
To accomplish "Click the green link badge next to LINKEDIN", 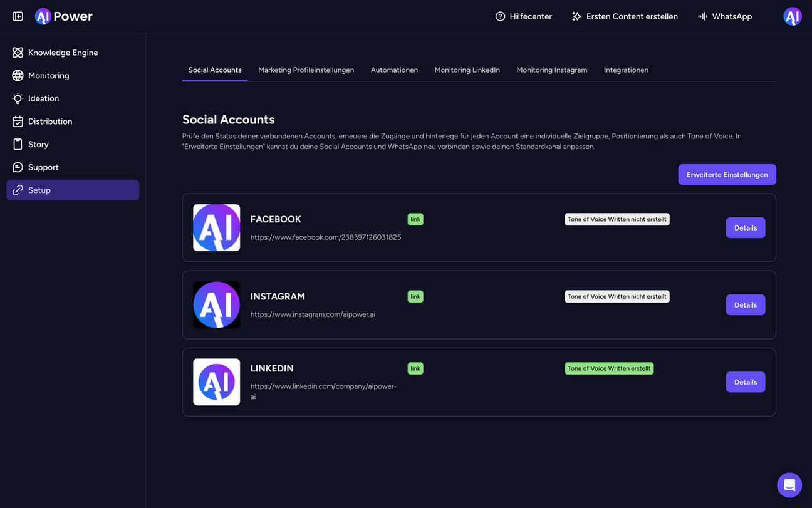I will (415, 368).
